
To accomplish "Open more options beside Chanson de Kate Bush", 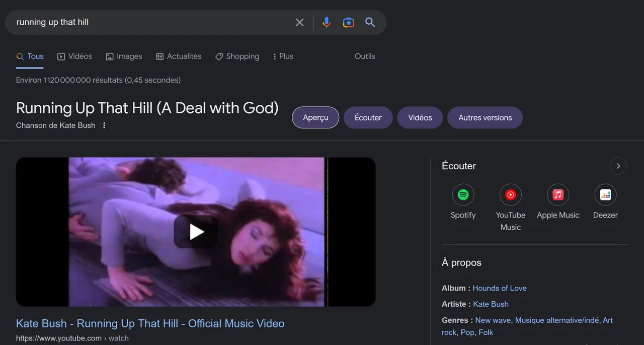I will pos(104,125).
